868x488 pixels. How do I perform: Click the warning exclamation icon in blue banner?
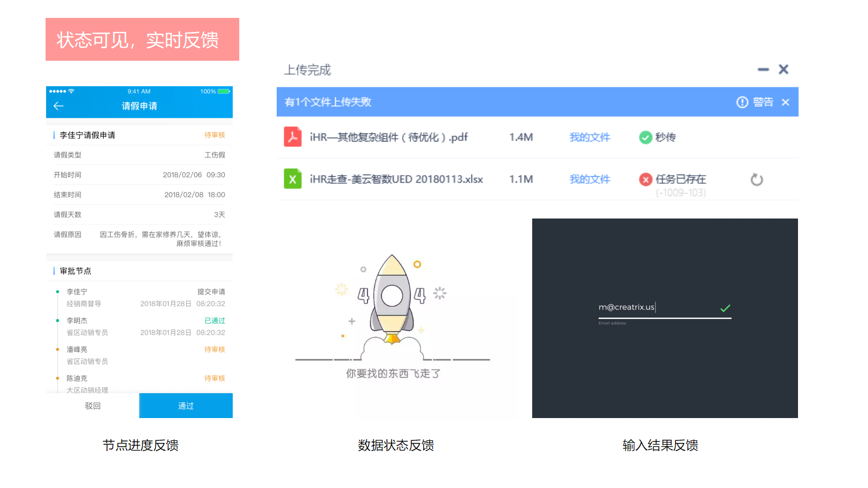(x=742, y=102)
